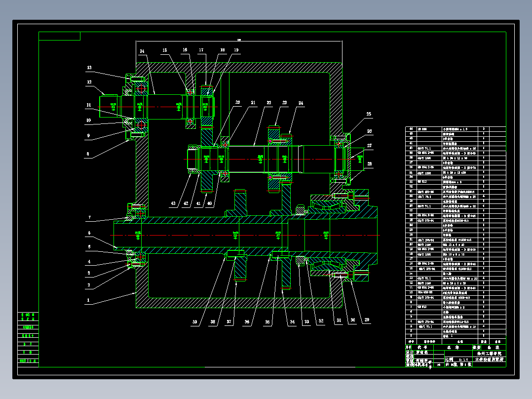Click part callout number 1
532x399 pixels.
pos(88,300)
